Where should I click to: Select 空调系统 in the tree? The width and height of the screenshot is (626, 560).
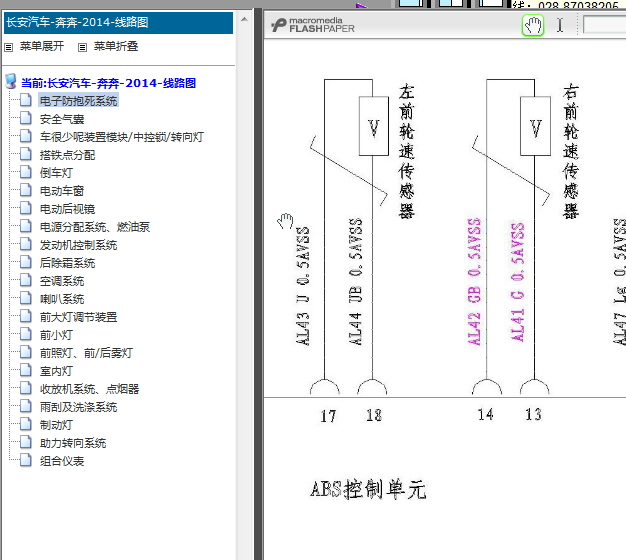(62, 281)
